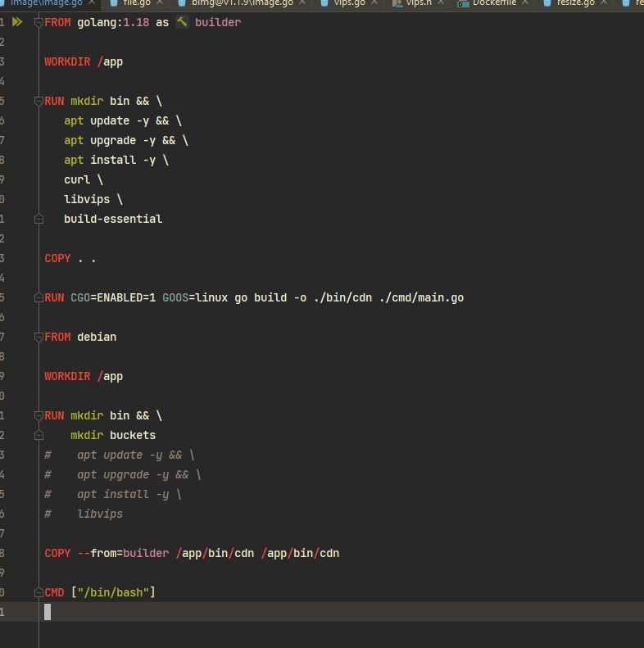Click the Docker icon on Dockerfile tab
The image size is (644, 648).
(463, 3)
